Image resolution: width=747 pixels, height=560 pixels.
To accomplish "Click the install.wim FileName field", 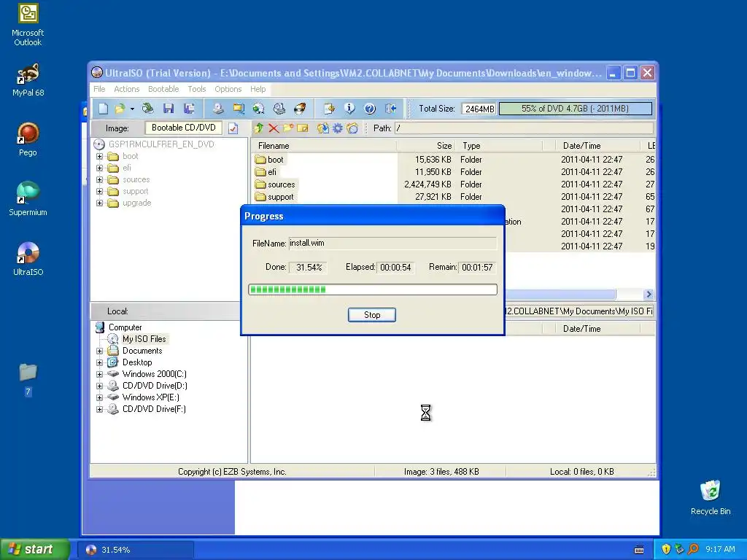I will [x=392, y=244].
